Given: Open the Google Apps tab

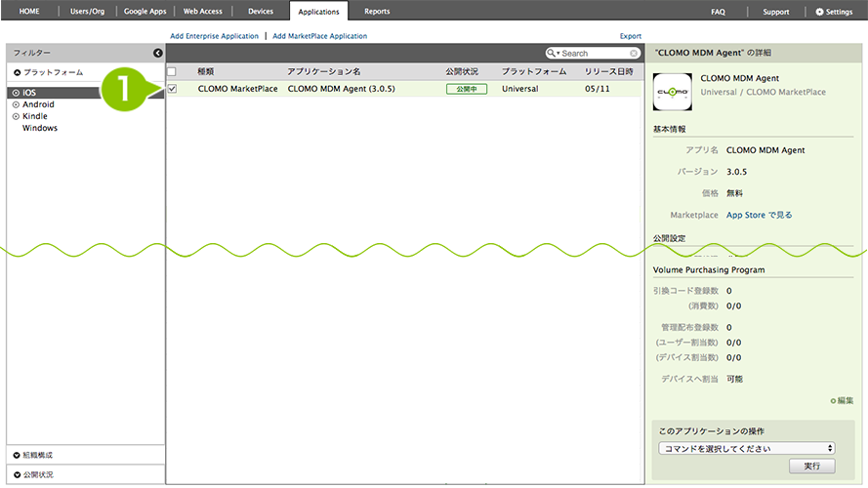Looking at the screenshot, I should pos(145,11).
